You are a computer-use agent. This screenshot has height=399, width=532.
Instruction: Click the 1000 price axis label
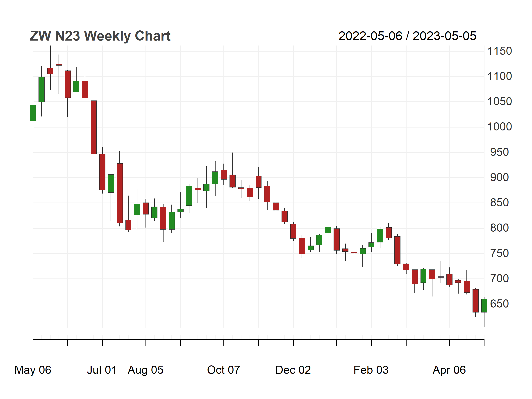click(x=499, y=127)
